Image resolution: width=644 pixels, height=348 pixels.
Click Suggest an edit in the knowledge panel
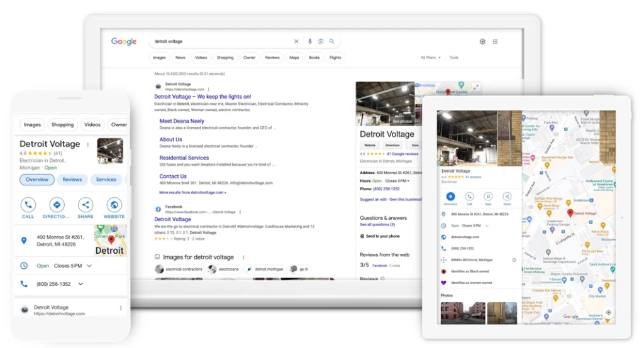[x=373, y=200]
